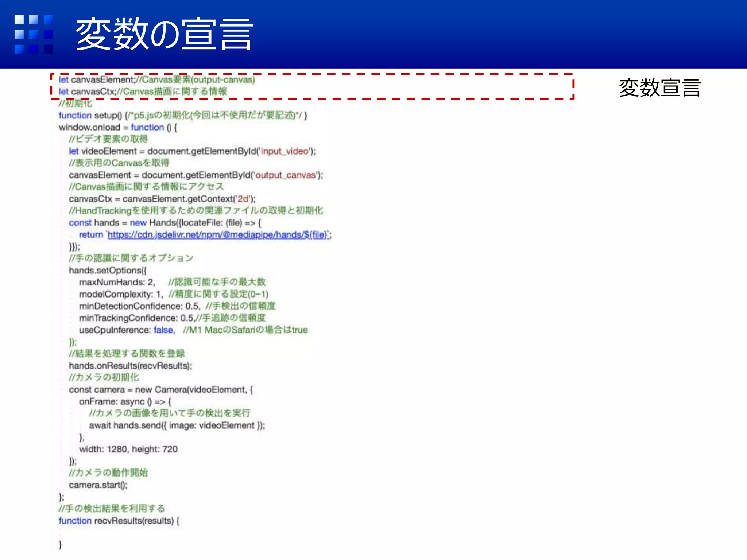Select the 'let videoElement' assignment line
This screenshot has width=747, height=560.
192,151
